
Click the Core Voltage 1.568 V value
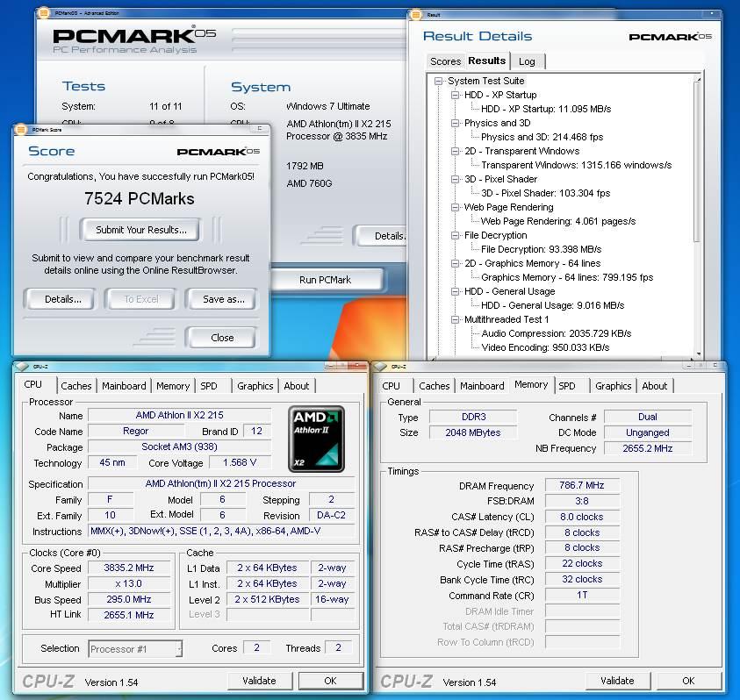point(240,463)
